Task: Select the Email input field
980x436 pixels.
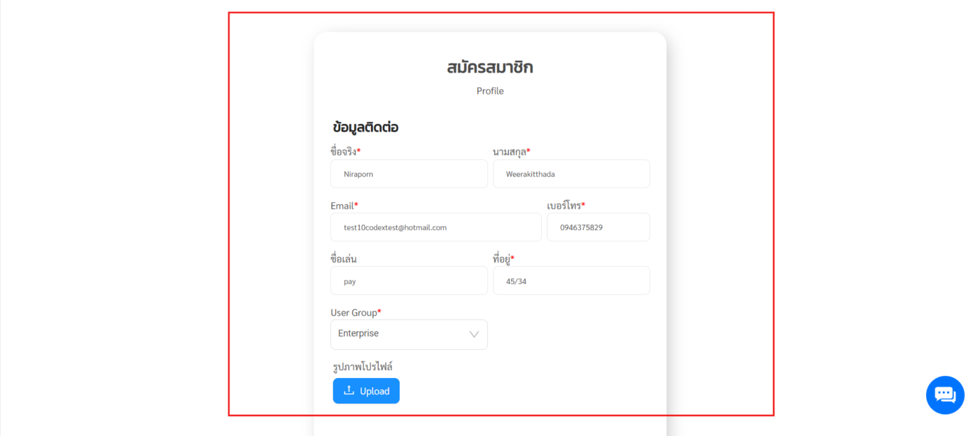Action: pos(435,227)
